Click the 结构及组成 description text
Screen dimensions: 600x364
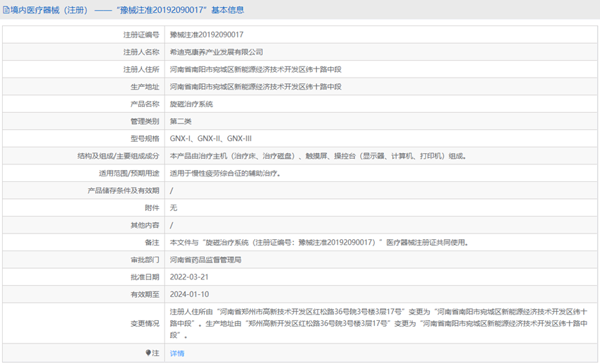click(x=318, y=156)
